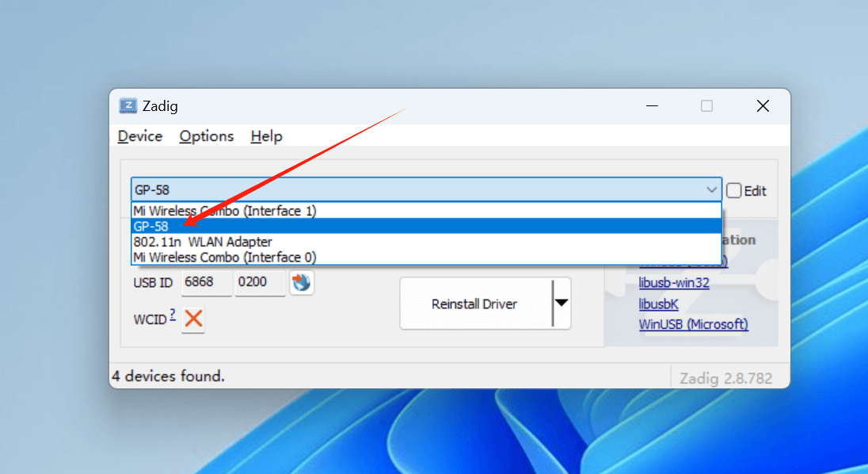Minimize the Zadig window
The height and width of the screenshot is (474, 868).
pos(652,105)
